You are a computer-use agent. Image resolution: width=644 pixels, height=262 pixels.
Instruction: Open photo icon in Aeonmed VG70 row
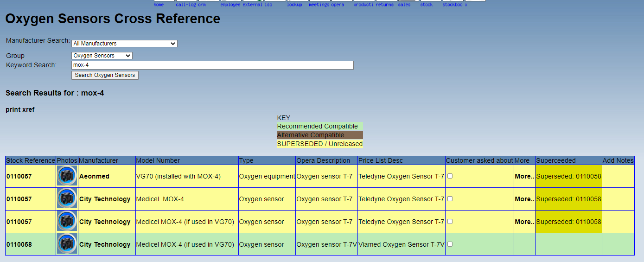(67, 176)
